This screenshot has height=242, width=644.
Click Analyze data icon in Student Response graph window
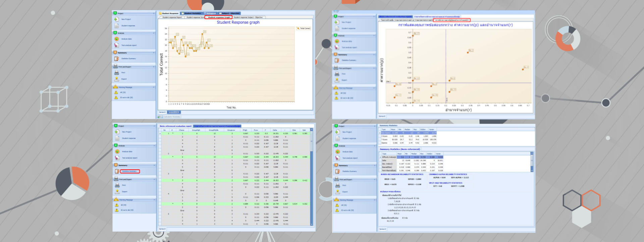click(x=116, y=39)
